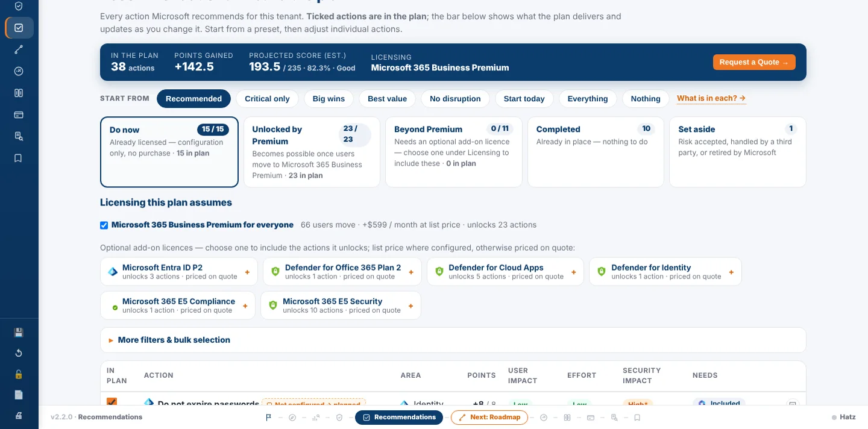Open the Roadmap path icon in the sidebar

pyautogui.click(x=19, y=49)
